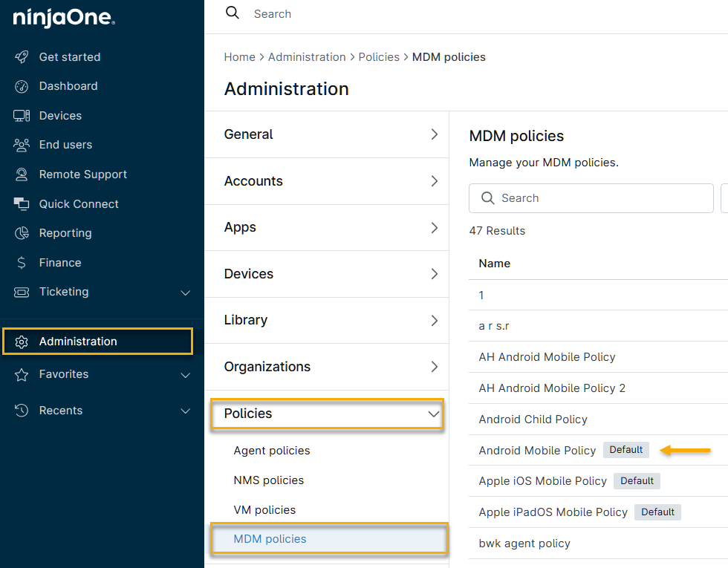The height and width of the screenshot is (568, 728).
Task: Expand the Ticketing sidebar section chevron
Action: [x=185, y=293]
